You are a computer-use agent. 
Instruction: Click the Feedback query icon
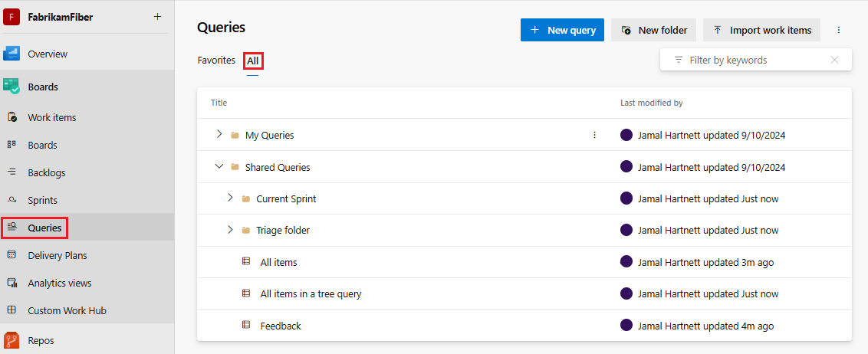pyautogui.click(x=246, y=325)
